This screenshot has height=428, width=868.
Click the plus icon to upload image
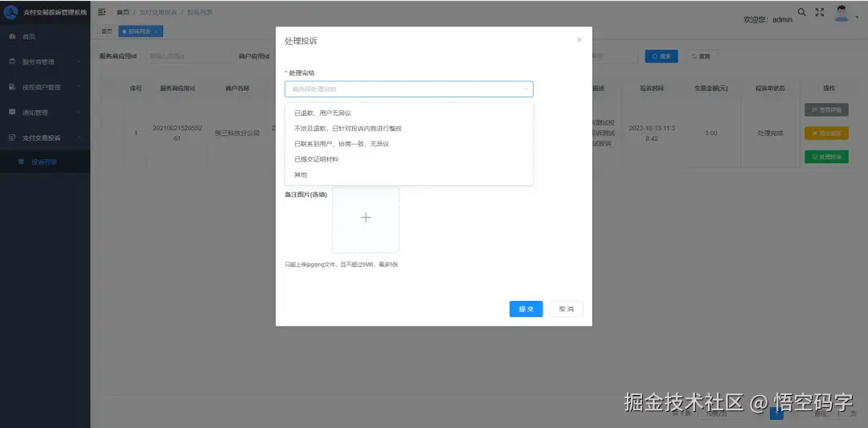[x=366, y=218]
